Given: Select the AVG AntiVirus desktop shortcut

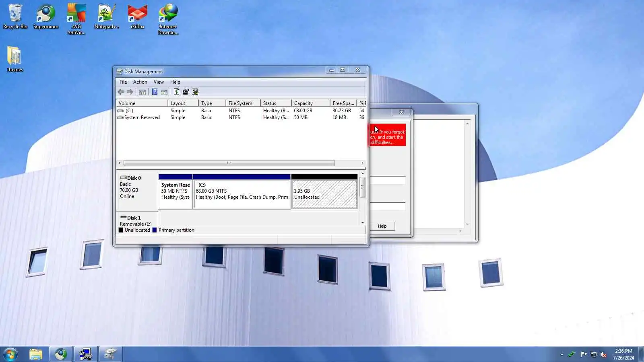Looking at the screenshot, I should pyautogui.click(x=76, y=19).
